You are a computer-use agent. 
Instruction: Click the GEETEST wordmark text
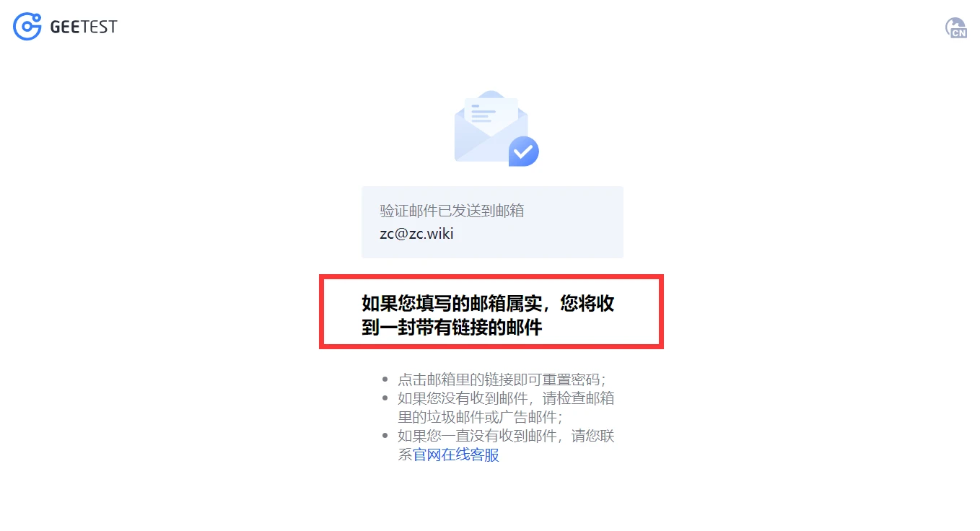coord(84,27)
